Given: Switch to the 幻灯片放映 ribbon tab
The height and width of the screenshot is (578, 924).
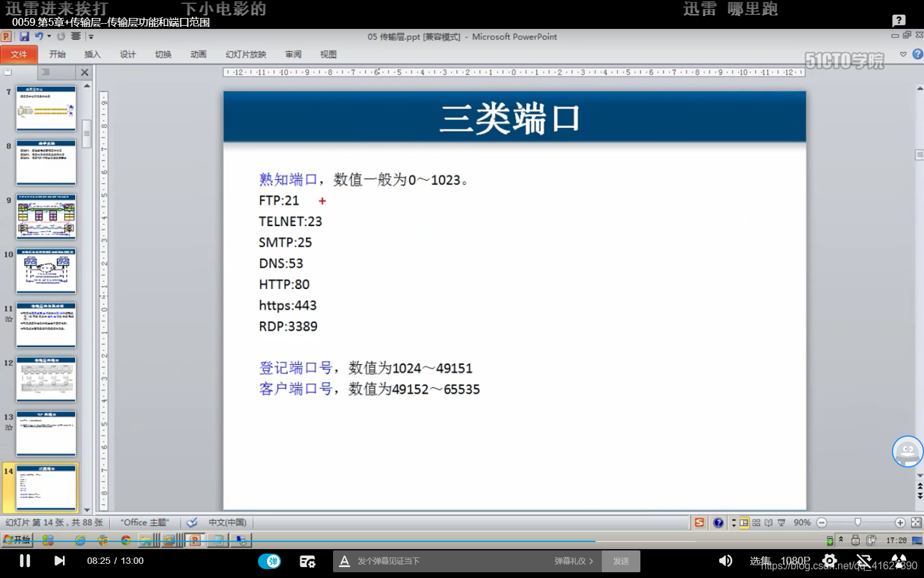Looking at the screenshot, I should [245, 55].
